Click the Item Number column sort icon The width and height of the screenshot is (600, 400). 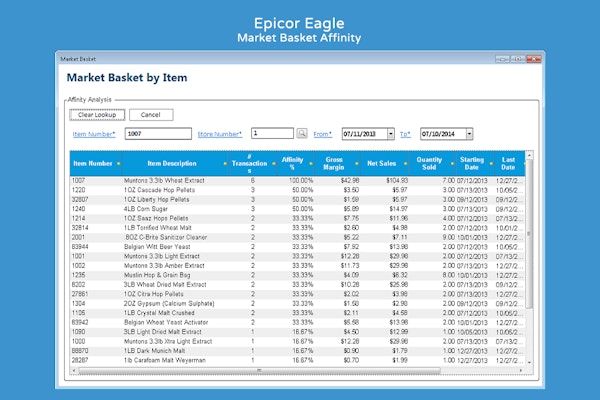[x=118, y=163]
